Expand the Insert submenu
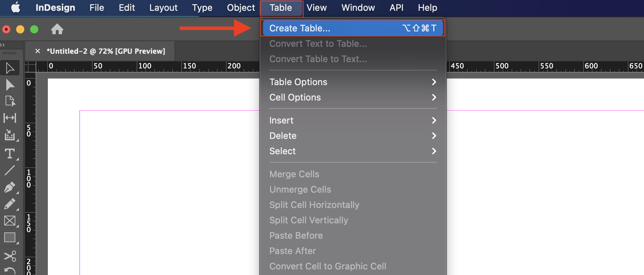This screenshot has height=275, width=644. 353,120
